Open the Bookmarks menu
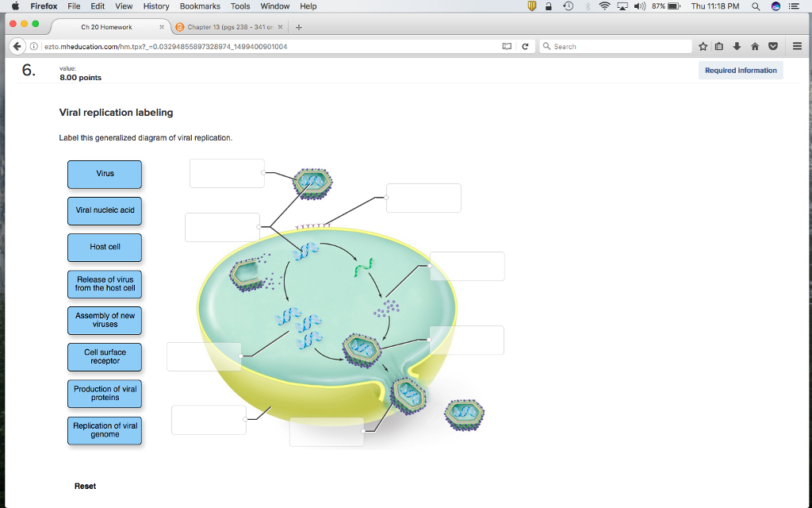Image resolution: width=812 pixels, height=508 pixels. (199, 6)
